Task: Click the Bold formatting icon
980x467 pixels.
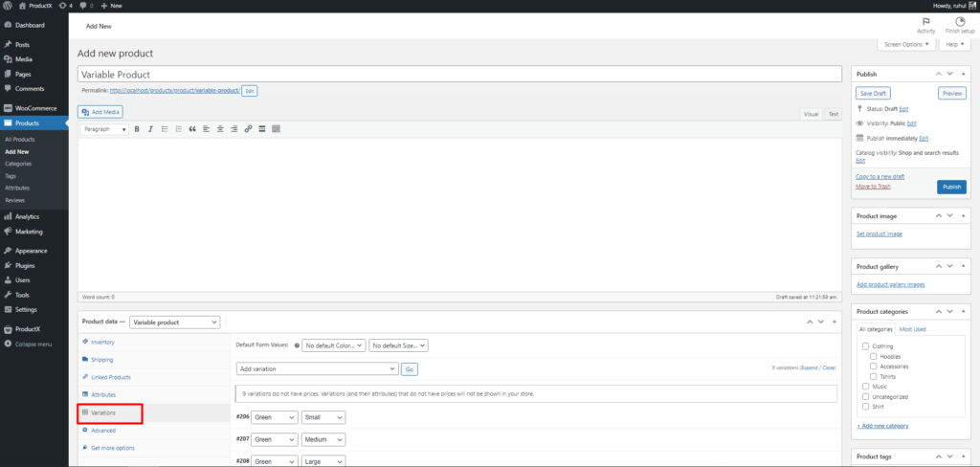Action: tap(137, 129)
